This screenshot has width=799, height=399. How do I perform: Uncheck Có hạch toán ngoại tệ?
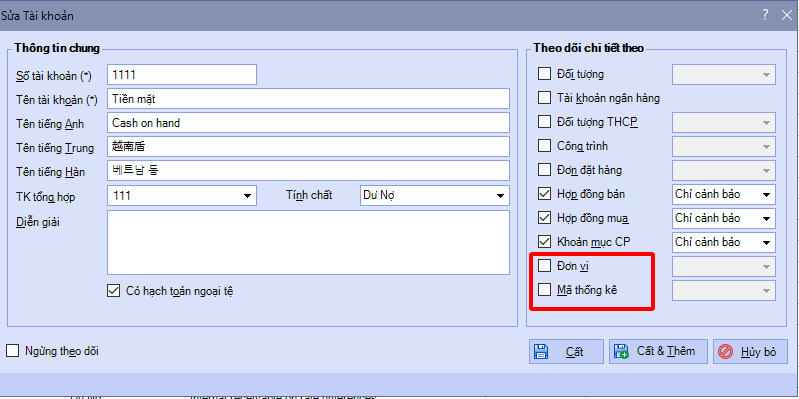pos(113,291)
